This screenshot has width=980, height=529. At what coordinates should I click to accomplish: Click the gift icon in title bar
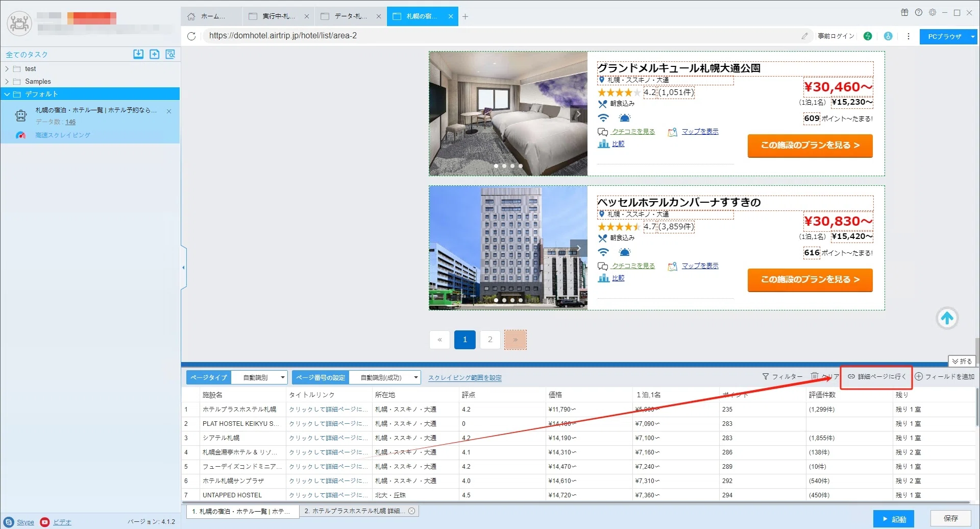click(x=904, y=13)
